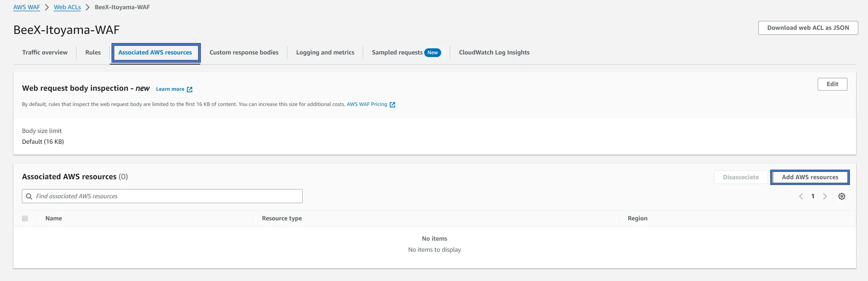Switch to Traffic overview tab
Image resolution: width=868 pixels, height=281 pixels.
tap(45, 52)
